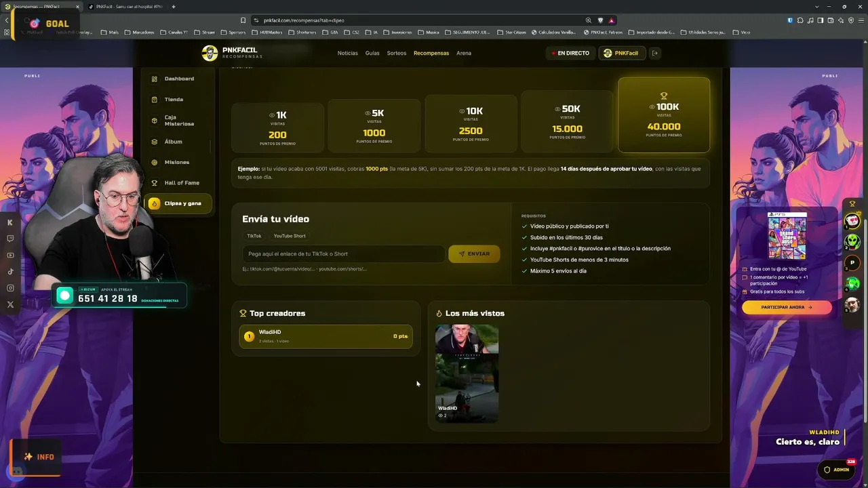Open the HUBMasters bookmarks folder
This screenshot has width=868, height=488.
[x=267, y=33]
